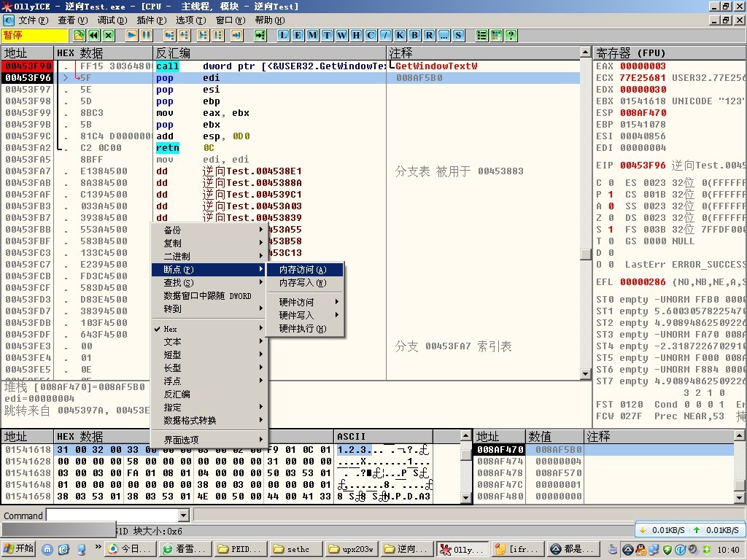Select 硬件执行(H) breakpoint option

point(304,329)
